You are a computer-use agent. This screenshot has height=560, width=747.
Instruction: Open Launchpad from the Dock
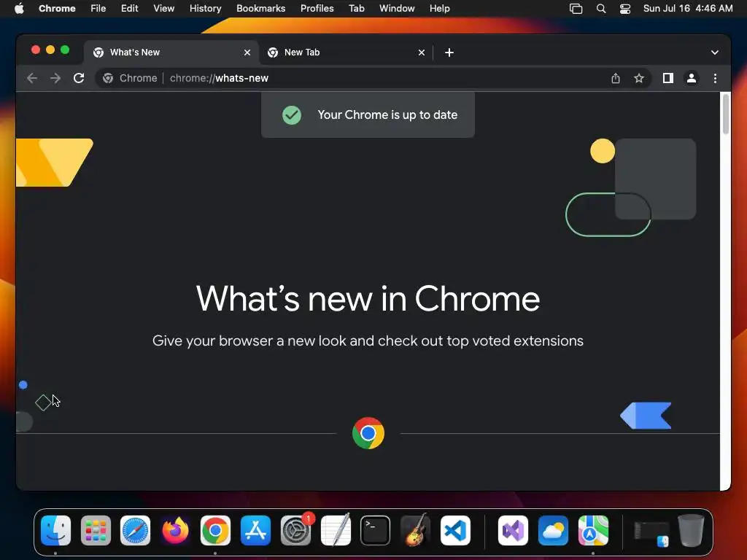(x=96, y=531)
